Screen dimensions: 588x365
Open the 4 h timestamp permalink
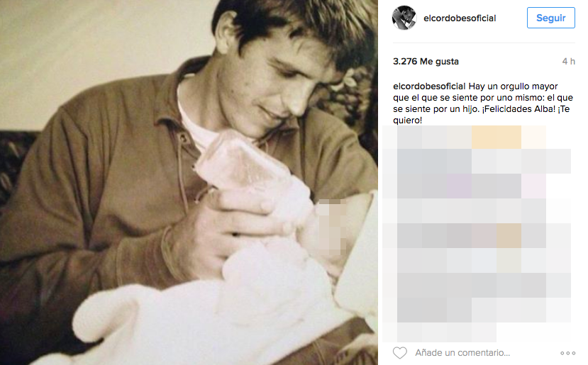tap(569, 62)
